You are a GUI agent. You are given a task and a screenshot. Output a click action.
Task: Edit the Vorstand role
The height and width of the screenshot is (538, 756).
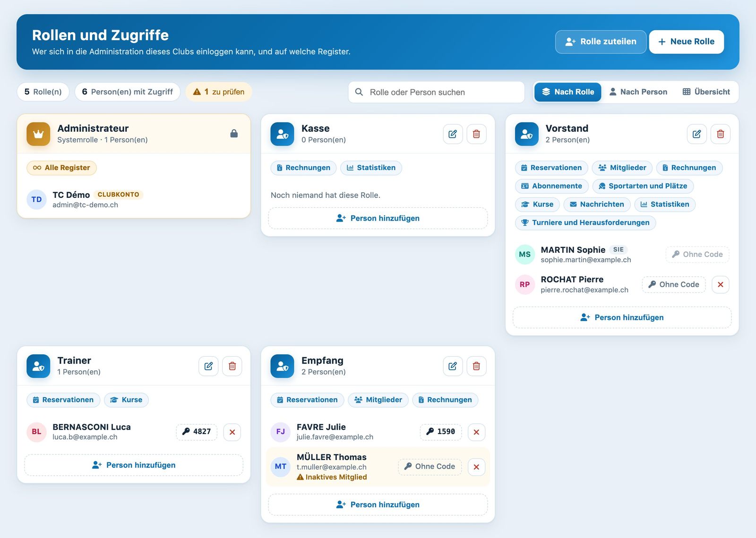[x=697, y=134]
